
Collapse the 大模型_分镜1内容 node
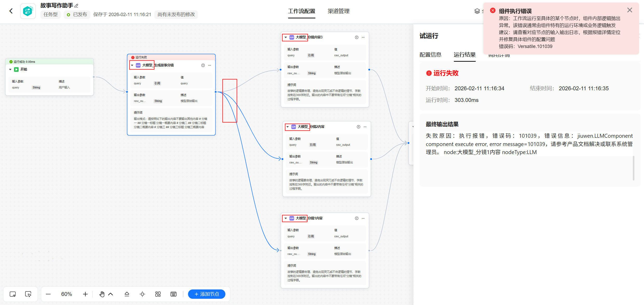coord(286,218)
